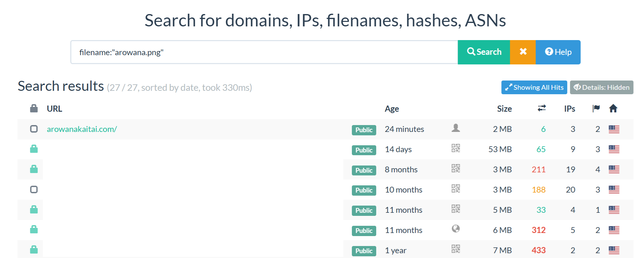Click the lock icon in the column header
The image size is (644, 258).
[x=34, y=109]
